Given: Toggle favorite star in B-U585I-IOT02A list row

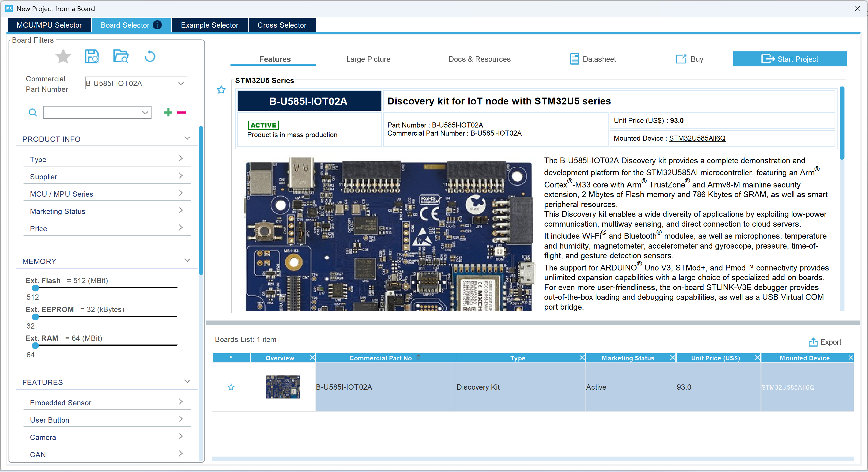Looking at the screenshot, I should tap(231, 387).
